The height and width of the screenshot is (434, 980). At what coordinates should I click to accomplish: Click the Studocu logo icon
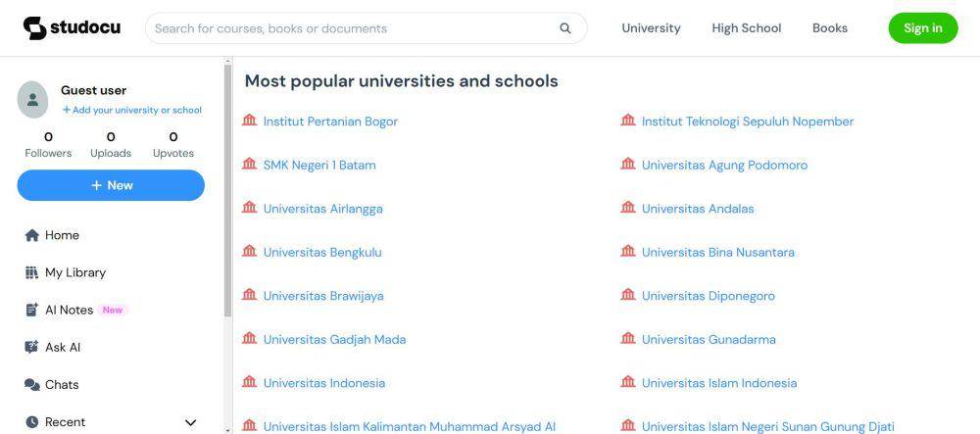coord(35,28)
